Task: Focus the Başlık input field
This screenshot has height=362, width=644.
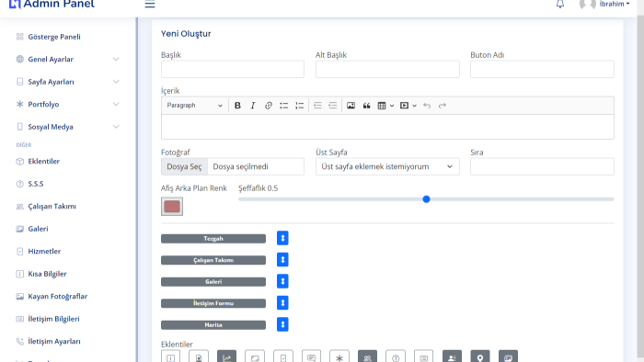Action: tap(233, 69)
